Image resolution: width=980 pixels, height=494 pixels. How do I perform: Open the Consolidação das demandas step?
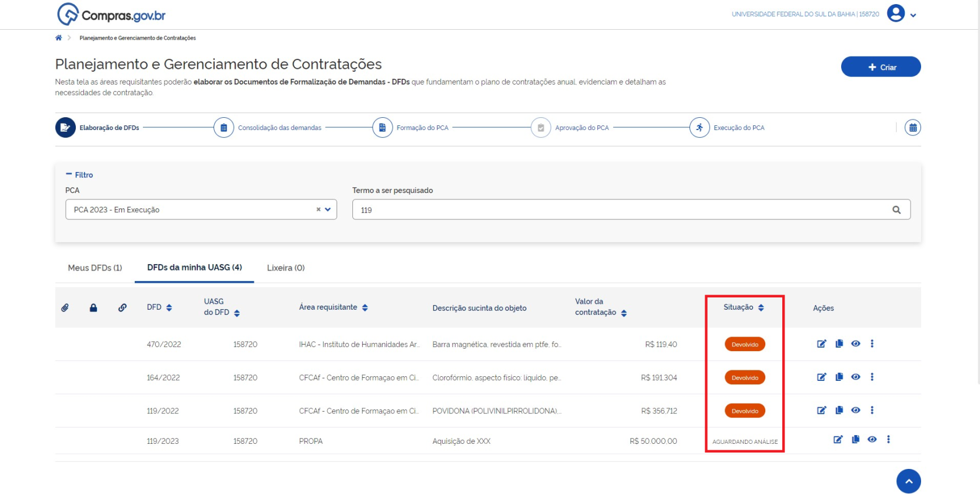223,128
